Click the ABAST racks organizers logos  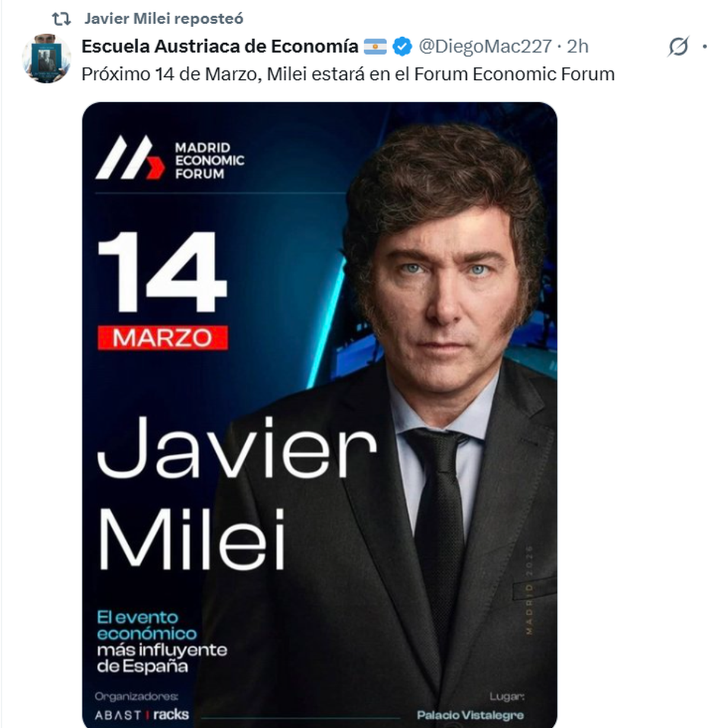[x=142, y=714]
